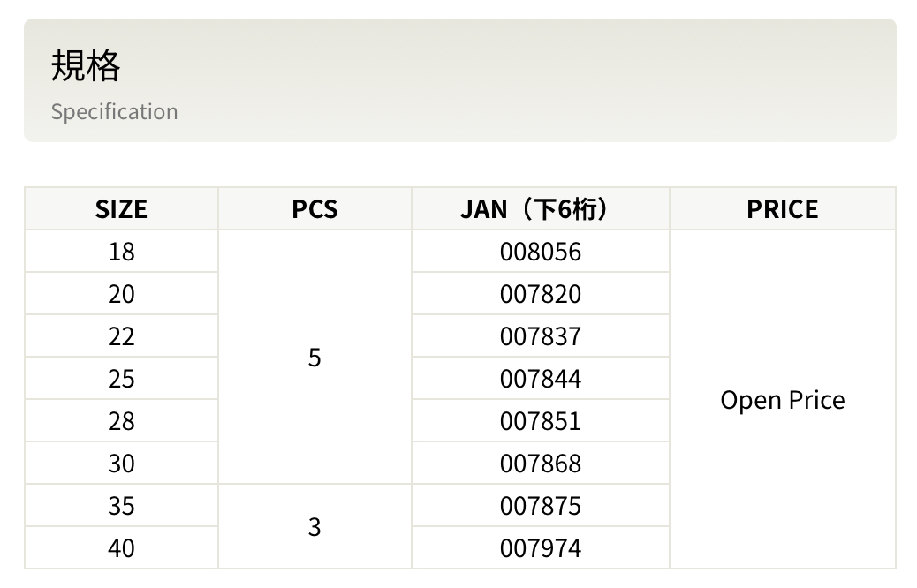
Task: Click the Open Price cell
Action: pyautogui.click(x=782, y=400)
